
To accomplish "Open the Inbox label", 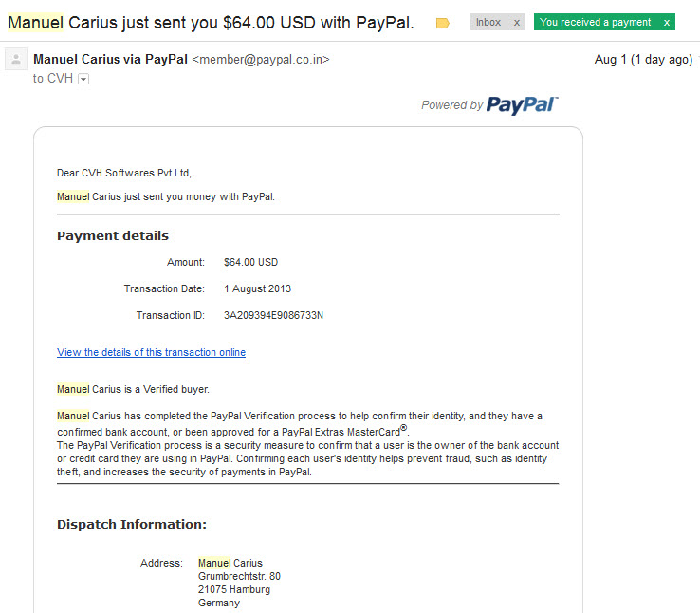I will coord(488,23).
